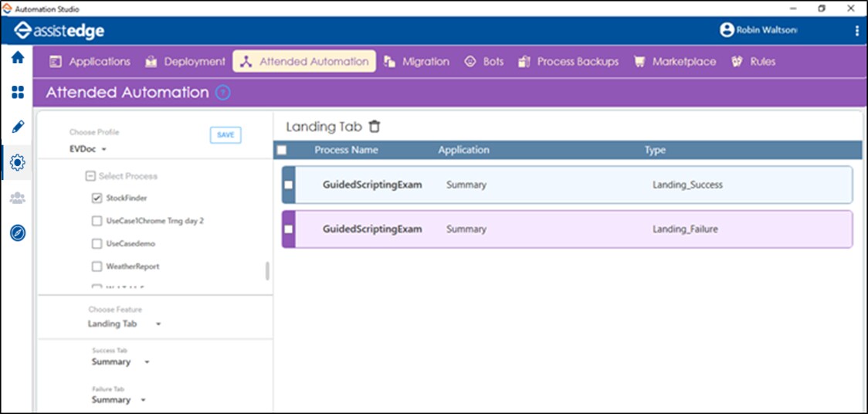Check the UseCasedemo process checkbox
Image resolution: width=868 pixels, height=414 pixels.
(x=97, y=244)
